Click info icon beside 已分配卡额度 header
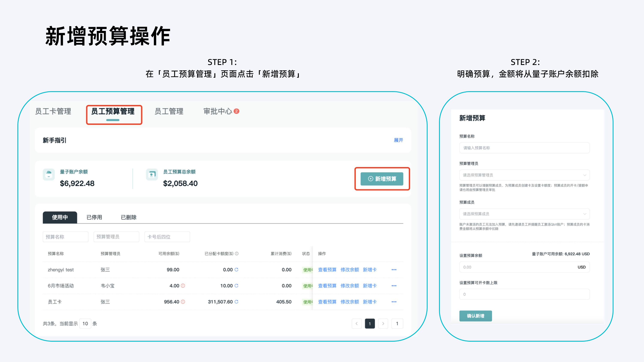This screenshot has width=644, height=362. click(237, 253)
